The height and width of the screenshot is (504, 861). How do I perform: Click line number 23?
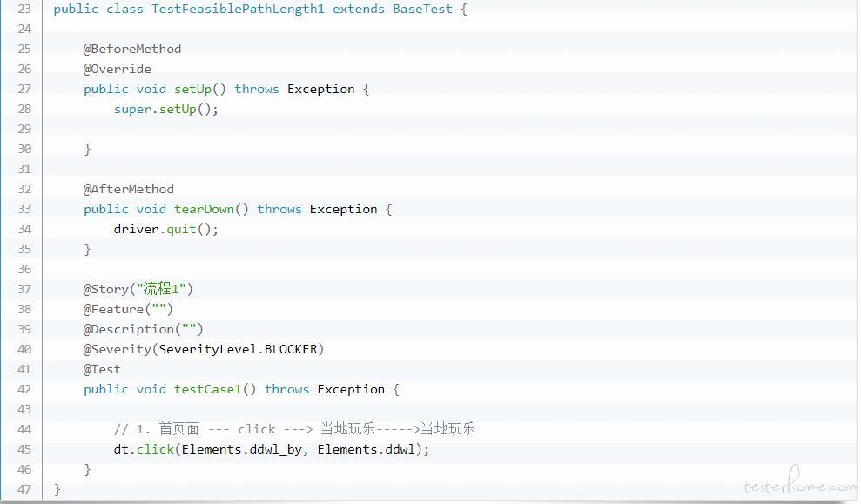[x=24, y=10]
